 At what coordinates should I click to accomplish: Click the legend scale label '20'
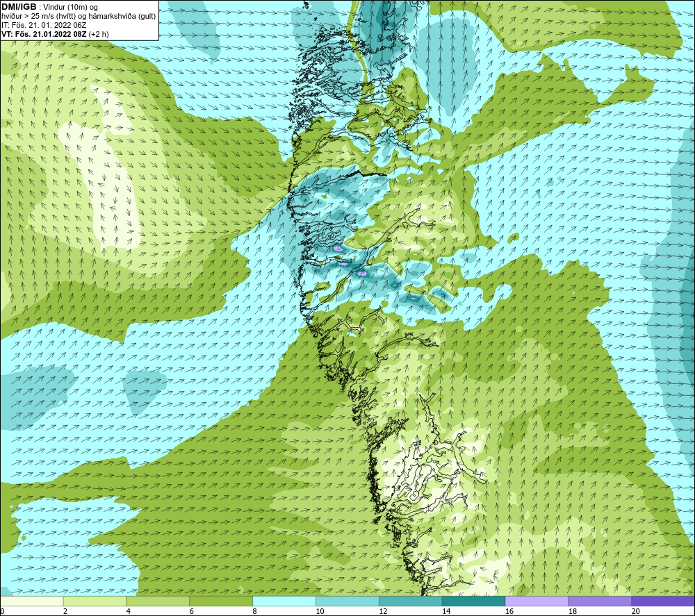[636, 612]
